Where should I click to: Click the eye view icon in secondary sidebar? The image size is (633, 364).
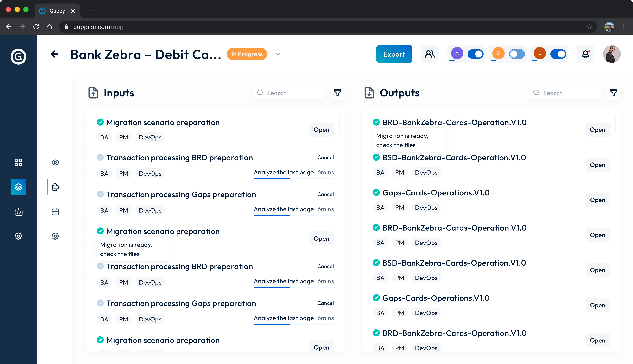click(55, 162)
